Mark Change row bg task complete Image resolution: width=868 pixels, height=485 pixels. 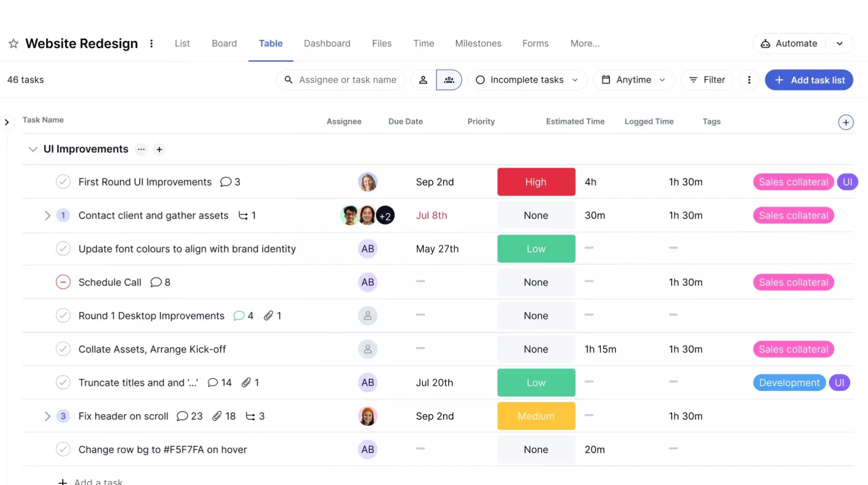[63, 449]
